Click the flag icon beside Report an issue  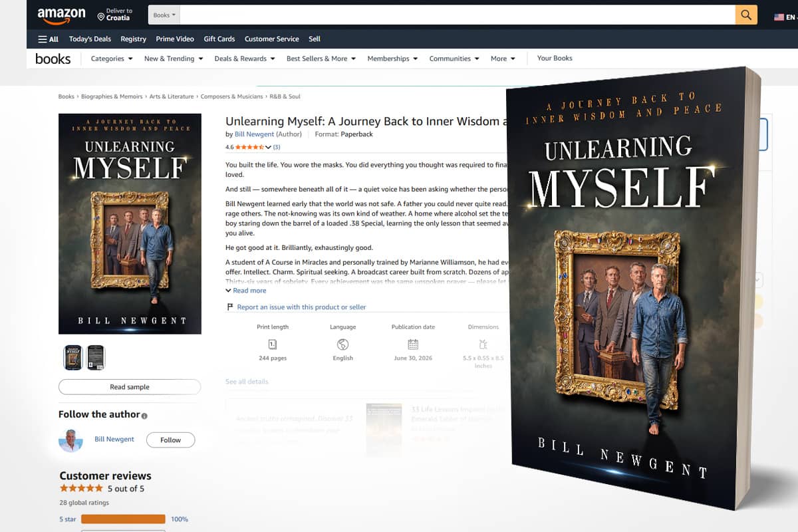(x=230, y=307)
